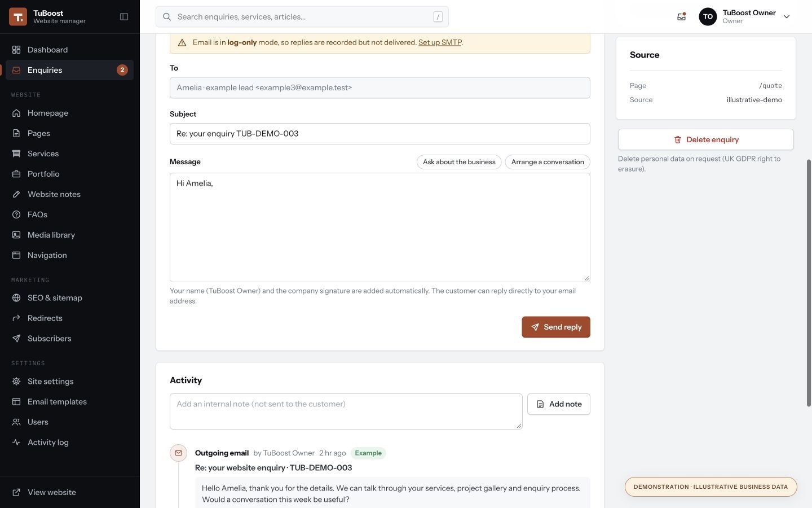Click the illustrative-demo source value

754,100
